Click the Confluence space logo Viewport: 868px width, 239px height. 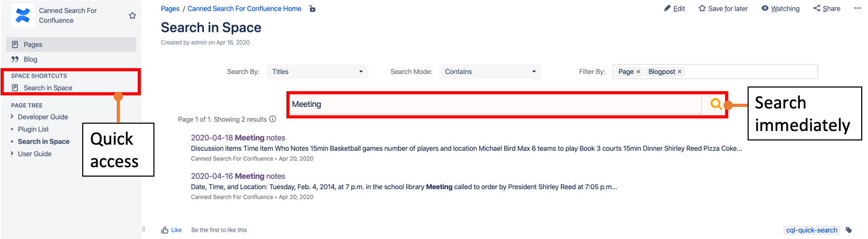[23, 15]
